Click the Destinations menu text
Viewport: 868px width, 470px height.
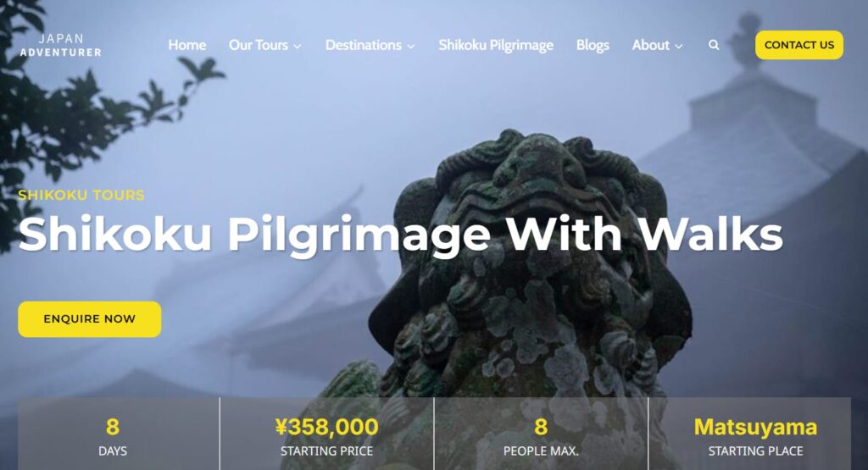(x=363, y=45)
